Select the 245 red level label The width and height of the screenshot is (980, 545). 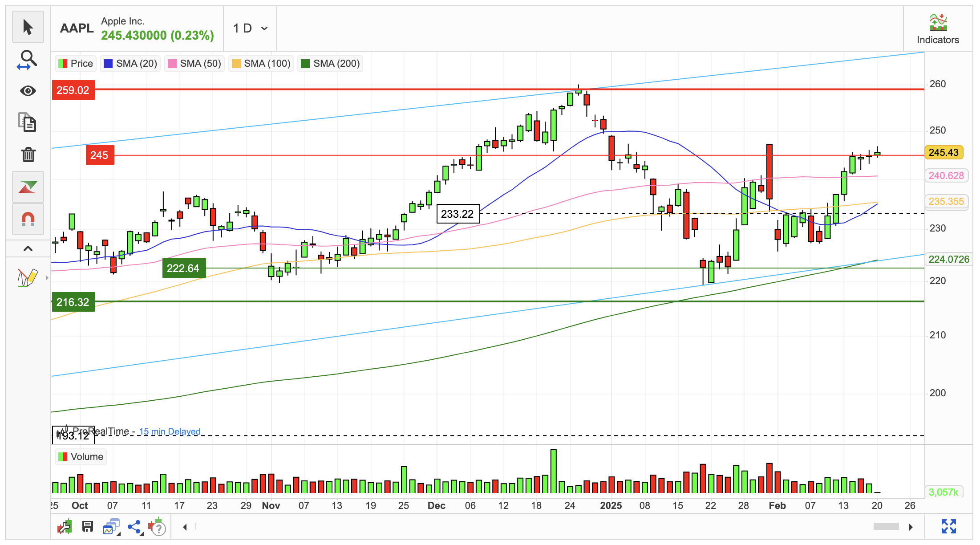[100, 155]
